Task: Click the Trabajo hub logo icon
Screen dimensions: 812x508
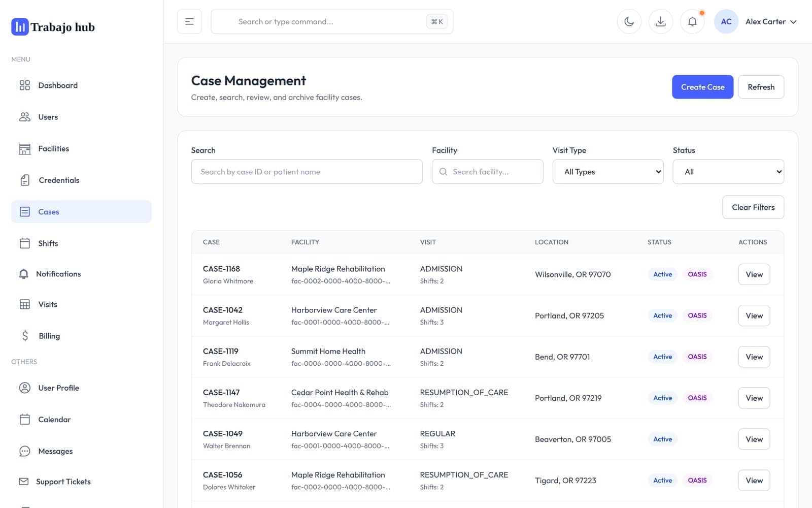Action: coord(20,27)
